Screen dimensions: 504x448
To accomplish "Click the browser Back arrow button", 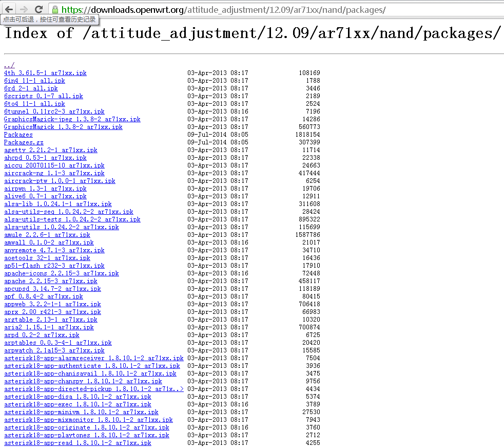I will (9, 9).
